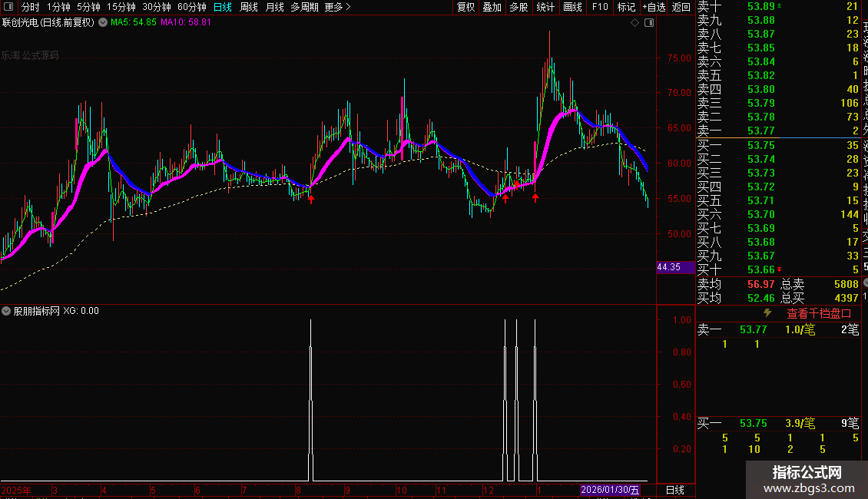Image resolution: width=868 pixels, height=499 pixels.
Task: Select the 5分钟 period
Action: click(x=88, y=7)
